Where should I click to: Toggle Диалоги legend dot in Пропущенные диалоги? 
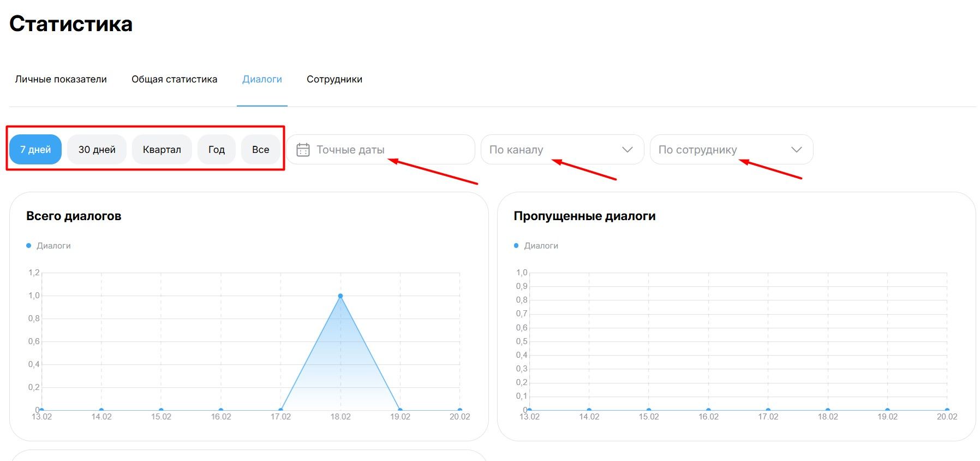tap(516, 246)
